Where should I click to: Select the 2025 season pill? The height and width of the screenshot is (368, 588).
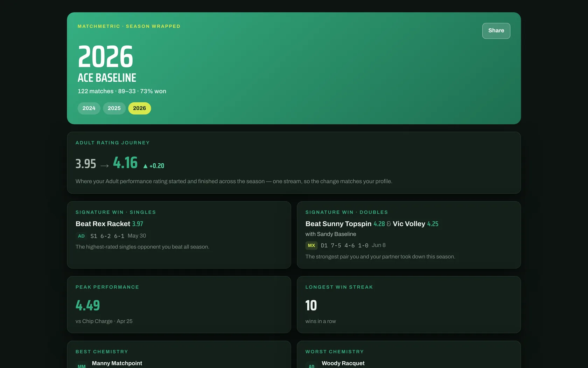[114, 108]
